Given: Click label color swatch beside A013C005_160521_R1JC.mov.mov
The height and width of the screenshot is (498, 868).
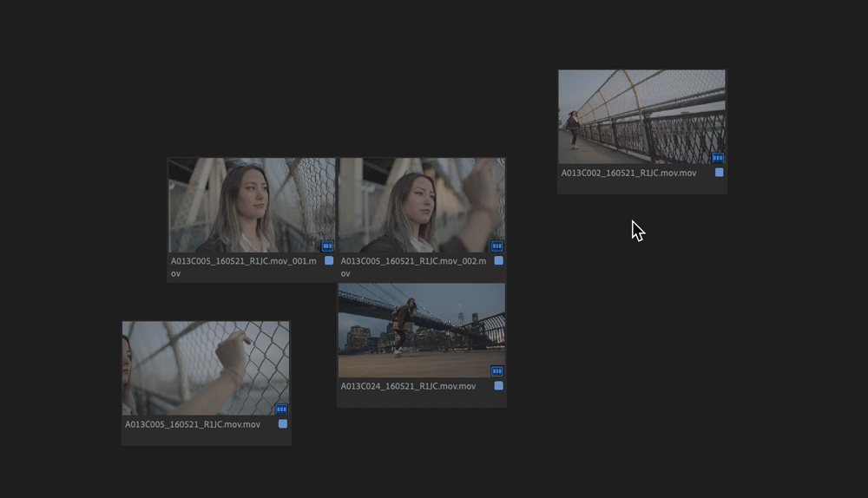Looking at the screenshot, I should pos(283,423).
